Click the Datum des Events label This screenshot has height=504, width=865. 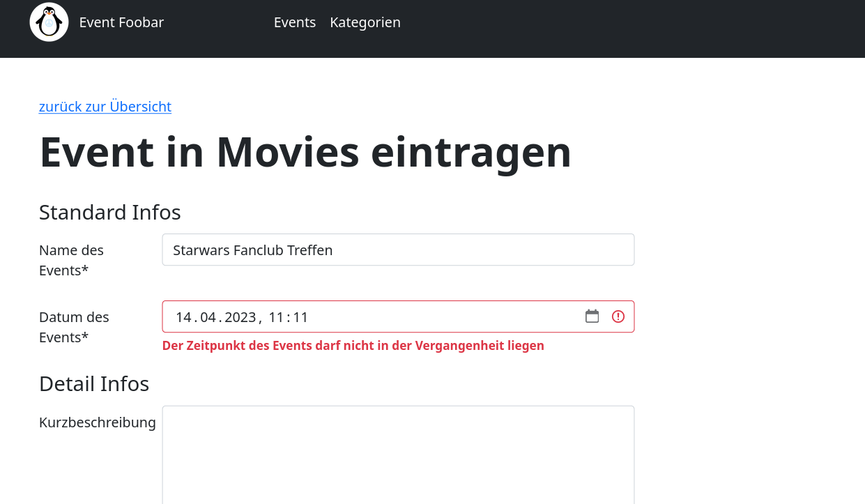tap(74, 326)
